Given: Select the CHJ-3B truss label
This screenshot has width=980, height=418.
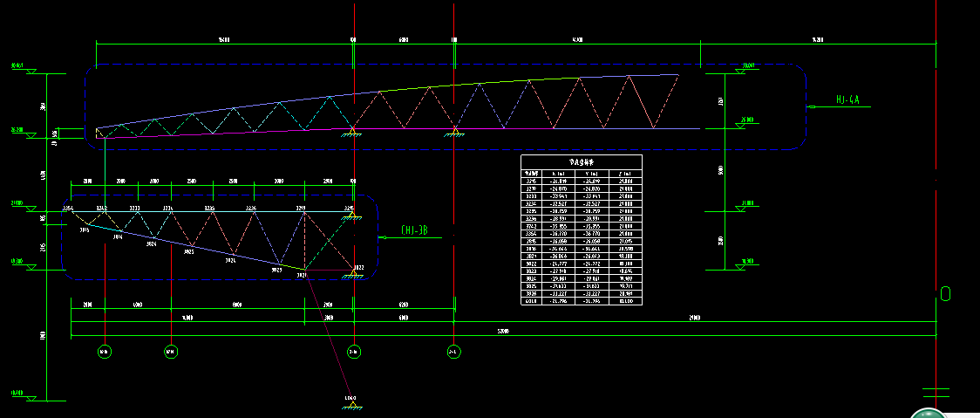Looking at the screenshot, I should coord(415,231).
